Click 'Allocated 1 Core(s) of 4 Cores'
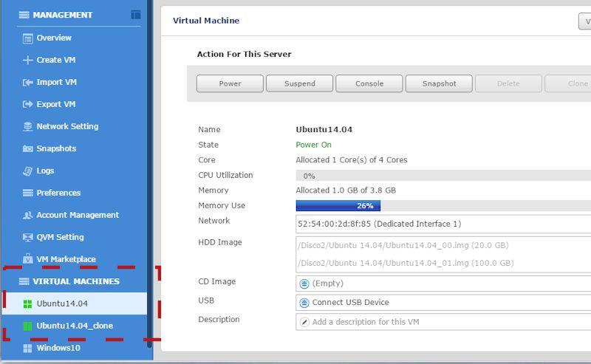591x364 pixels. [x=352, y=160]
